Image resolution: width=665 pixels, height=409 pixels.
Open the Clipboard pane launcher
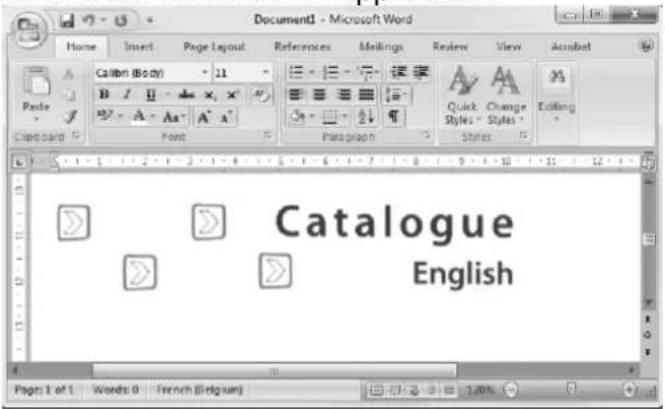tap(75, 135)
